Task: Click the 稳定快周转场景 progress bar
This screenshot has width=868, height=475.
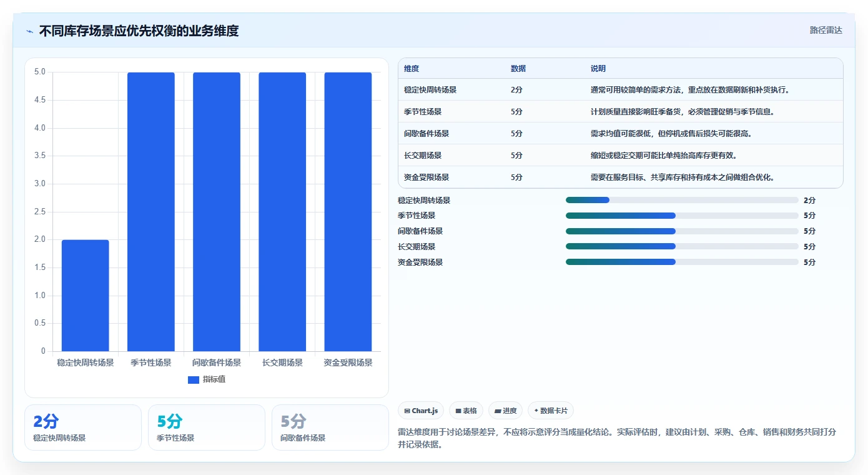Action: (682, 200)
